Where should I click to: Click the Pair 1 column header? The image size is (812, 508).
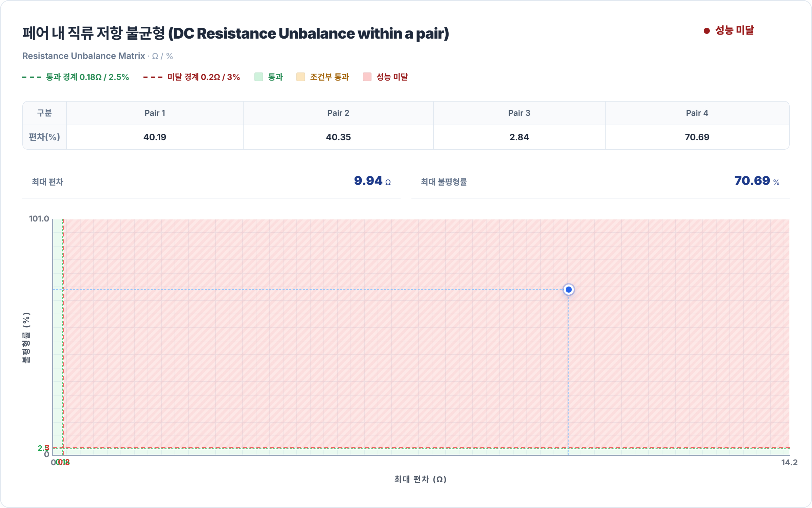(155, 113)
